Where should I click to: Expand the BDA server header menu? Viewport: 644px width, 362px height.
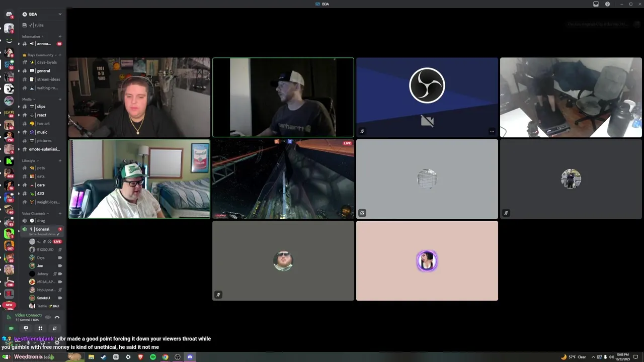(x=42, y=14)
